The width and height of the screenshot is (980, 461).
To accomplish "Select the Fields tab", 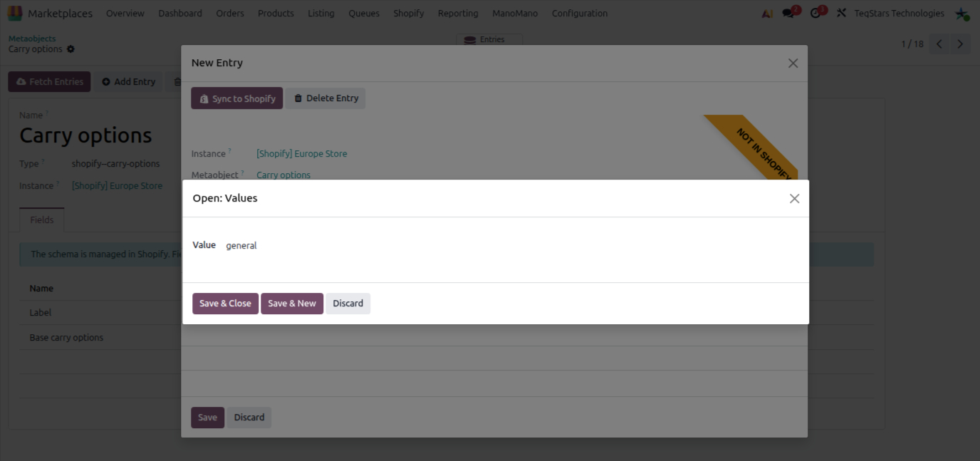I will (42, 220).
